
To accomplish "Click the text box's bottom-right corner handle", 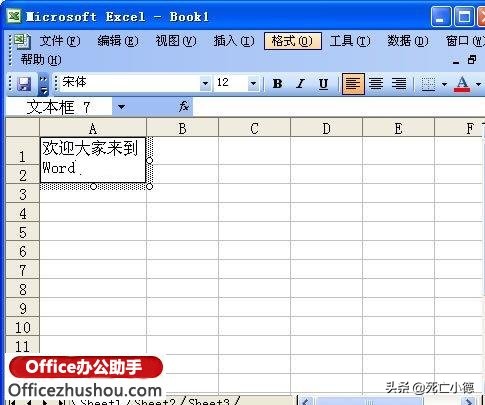I will 150,186.
